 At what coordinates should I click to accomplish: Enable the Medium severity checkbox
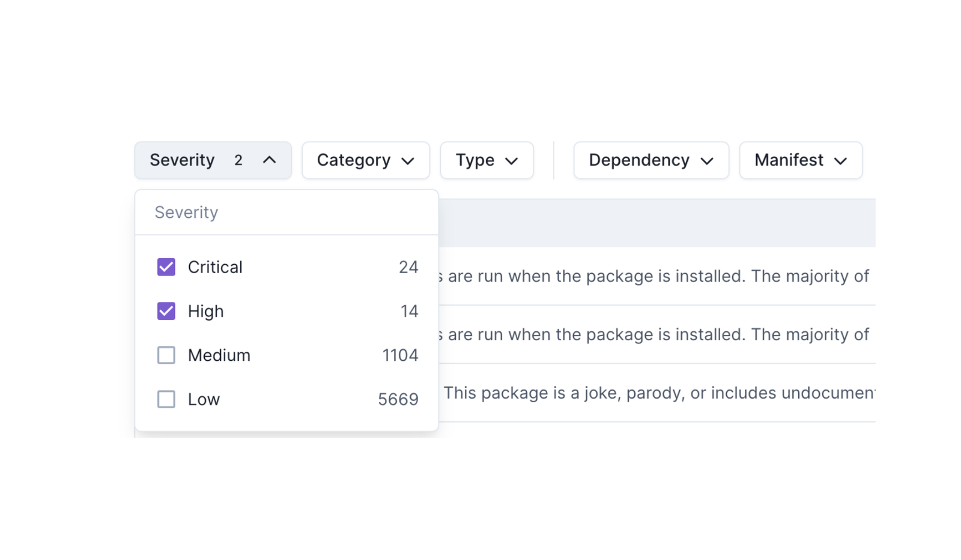(x=166, y=355)
